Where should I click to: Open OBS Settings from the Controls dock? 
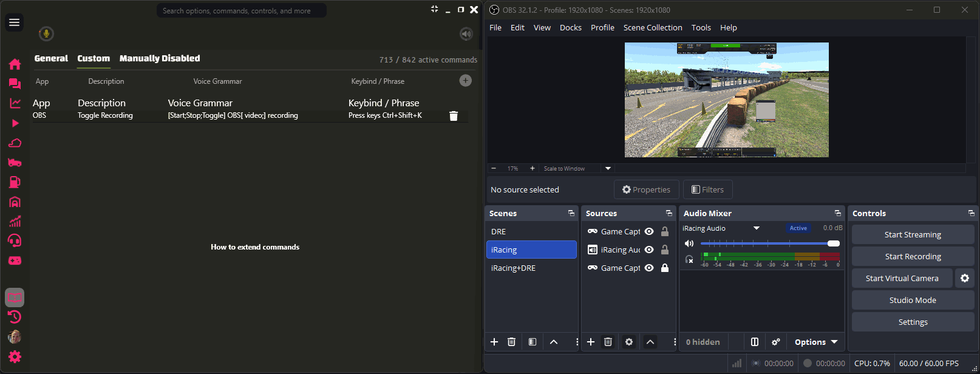[x=913, y=322]
